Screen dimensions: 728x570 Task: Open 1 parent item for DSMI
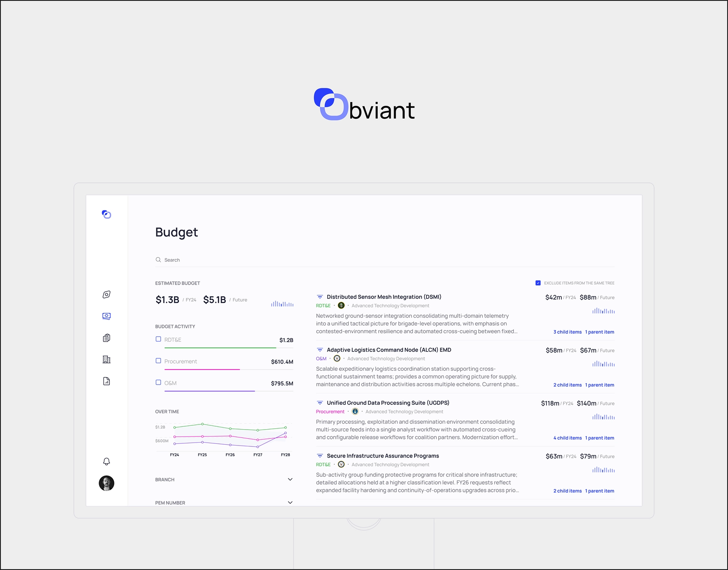tap(600, 332)
